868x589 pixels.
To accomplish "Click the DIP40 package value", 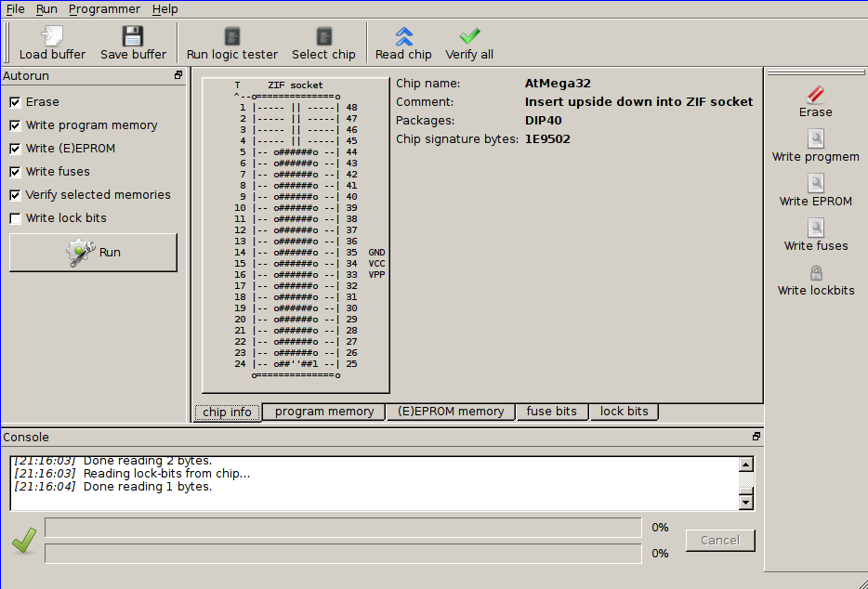I will (x=543, y=121).
